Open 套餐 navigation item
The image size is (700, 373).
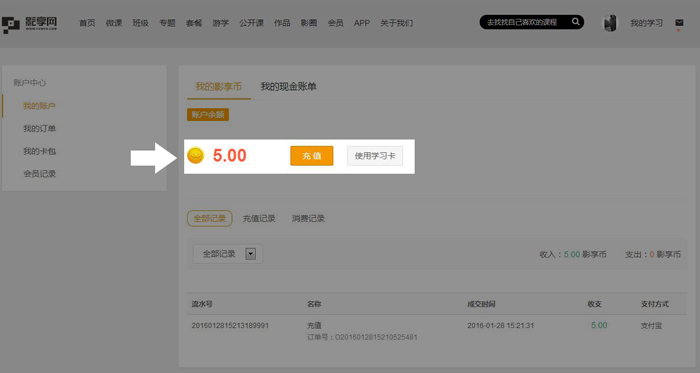[x=194, y=23]
